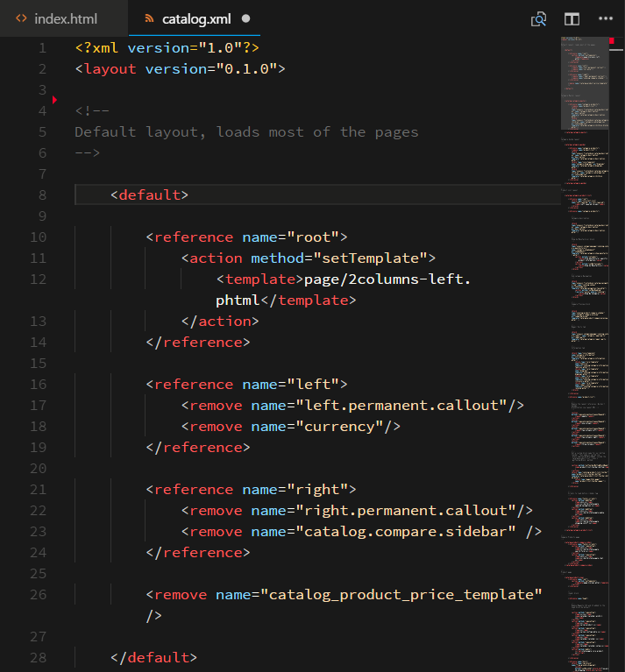Screen dimensions: 625x672
Task: Click line number 8 in gutter
Action: point(42,195)
